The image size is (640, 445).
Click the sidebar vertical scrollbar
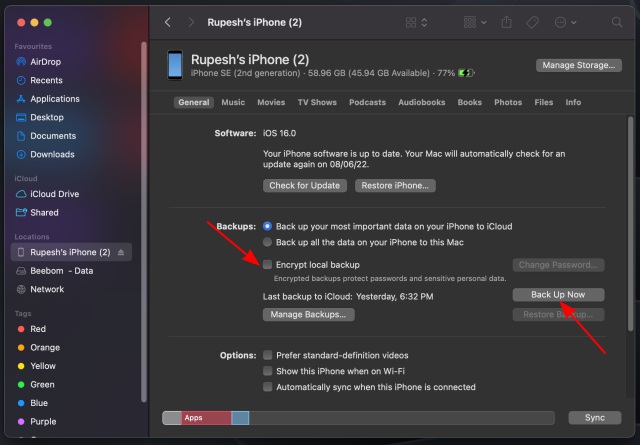pyautogui.click(x=144, y=222)
